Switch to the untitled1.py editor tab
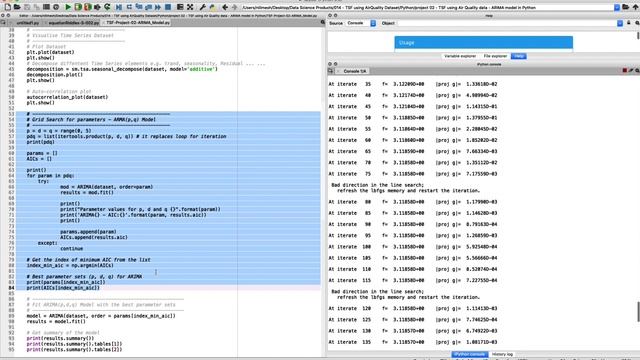This screenshot has width=640, height=360. (x=28, y=23)
